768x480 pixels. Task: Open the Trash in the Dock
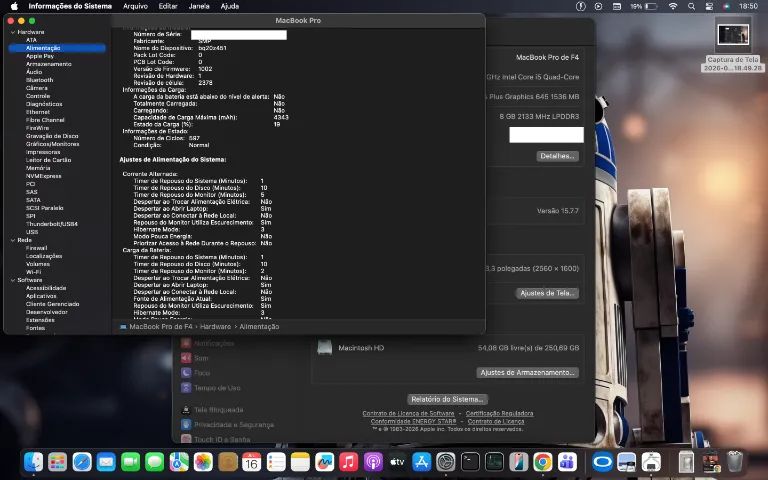point(735,462)
